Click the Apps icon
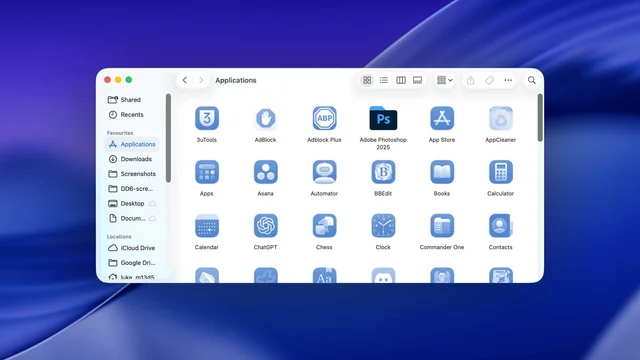 [x=207, y=172]
